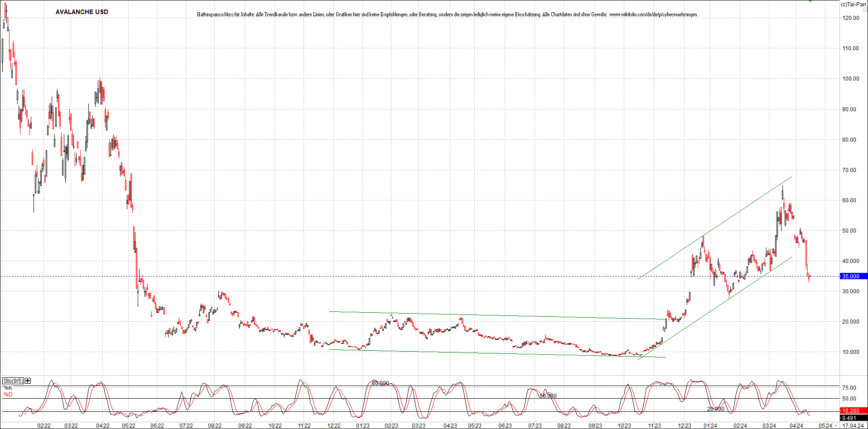Click the 04 23 date axis label
868x429 pixels.
point(450,426)
